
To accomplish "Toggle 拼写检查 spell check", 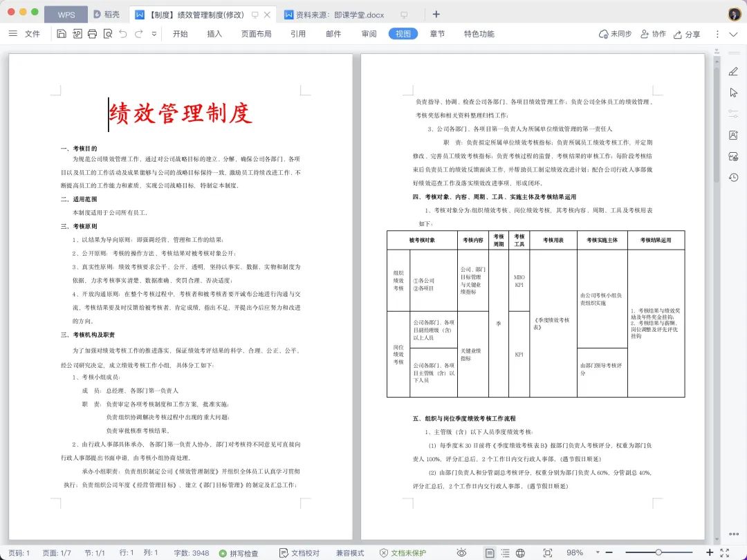I will [239, 553].
